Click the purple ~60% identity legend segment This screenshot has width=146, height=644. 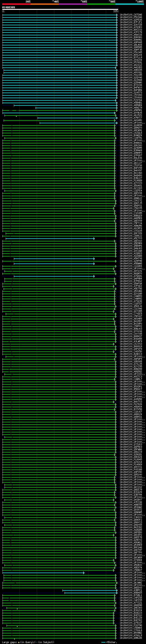(x=73, y=4)
